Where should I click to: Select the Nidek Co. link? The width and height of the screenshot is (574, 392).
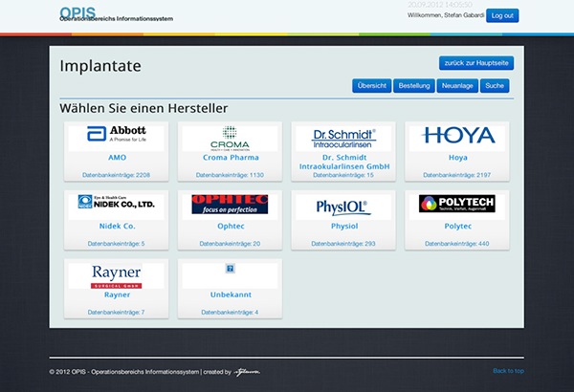tap(117, 226)
